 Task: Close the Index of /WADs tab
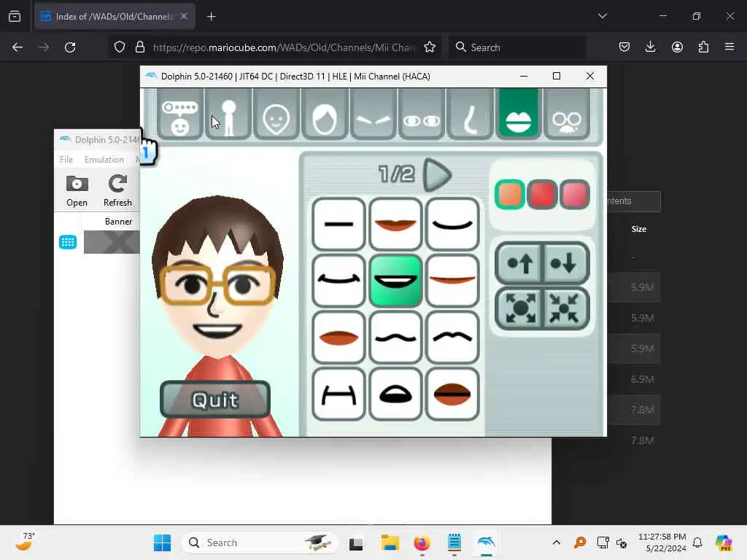tap(184, 16)
